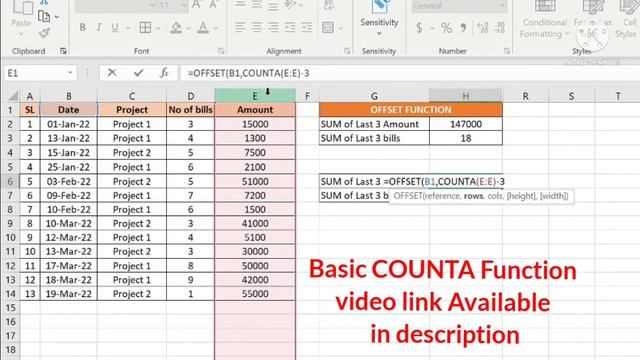The image size is (640, 360).
Task: Click the No of bills header cell
Action: point(191,110)
